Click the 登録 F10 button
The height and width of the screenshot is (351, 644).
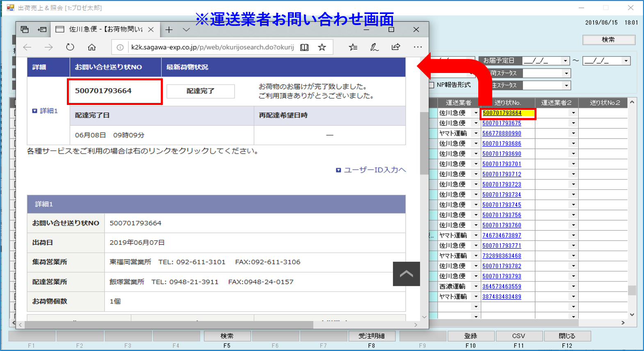click(470, 336)
